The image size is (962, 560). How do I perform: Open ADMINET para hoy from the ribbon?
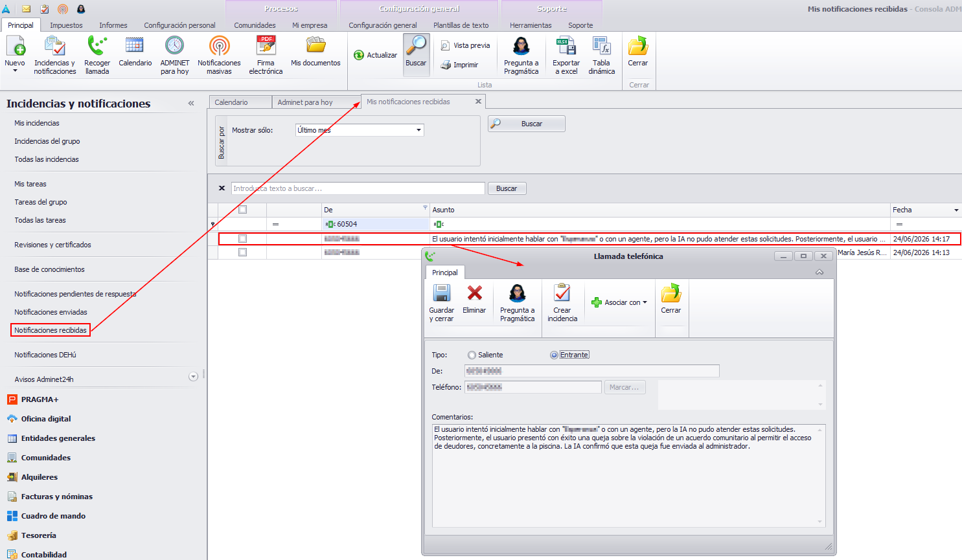(175, 54)
